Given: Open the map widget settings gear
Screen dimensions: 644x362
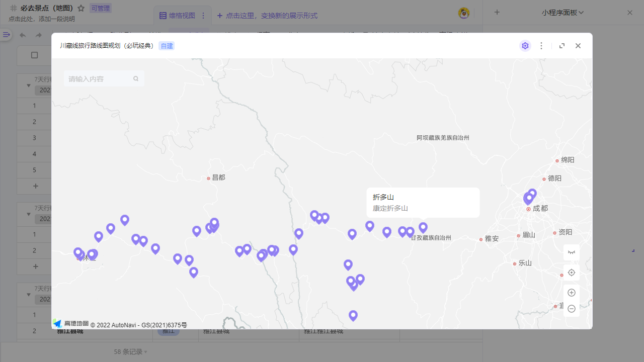Looking at the screenshot, I should (525, 46).
